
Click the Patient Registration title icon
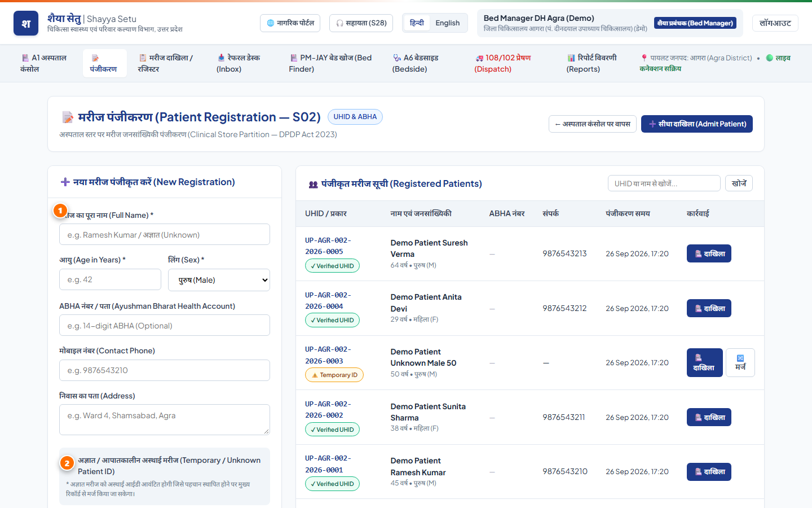click(68, 117)
